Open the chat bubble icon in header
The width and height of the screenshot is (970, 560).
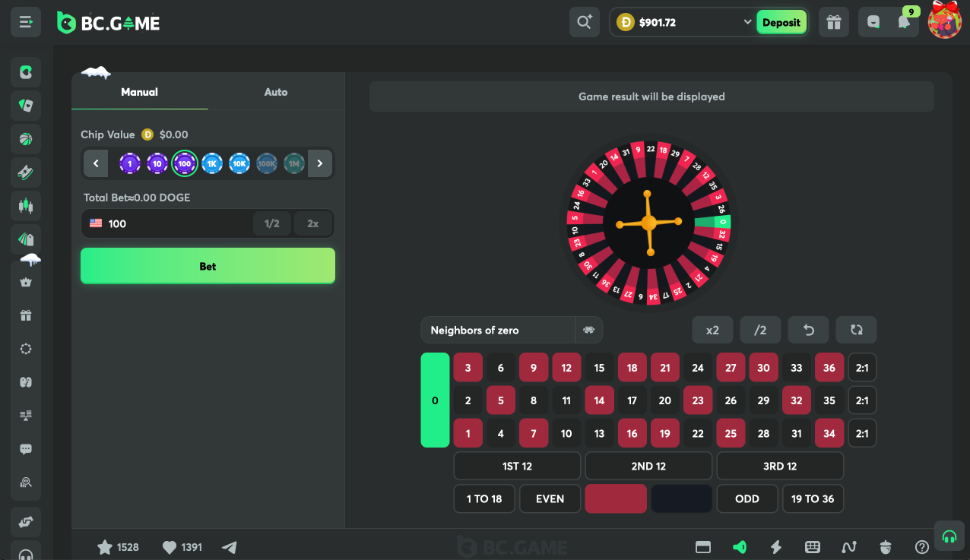point(873,23)
